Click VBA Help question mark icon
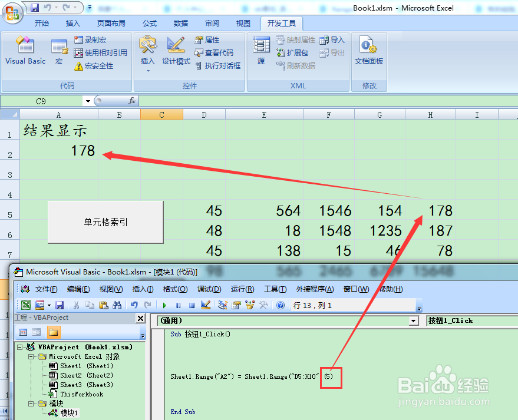The width and height of the screenshot is (518, 420). [281, 305]
